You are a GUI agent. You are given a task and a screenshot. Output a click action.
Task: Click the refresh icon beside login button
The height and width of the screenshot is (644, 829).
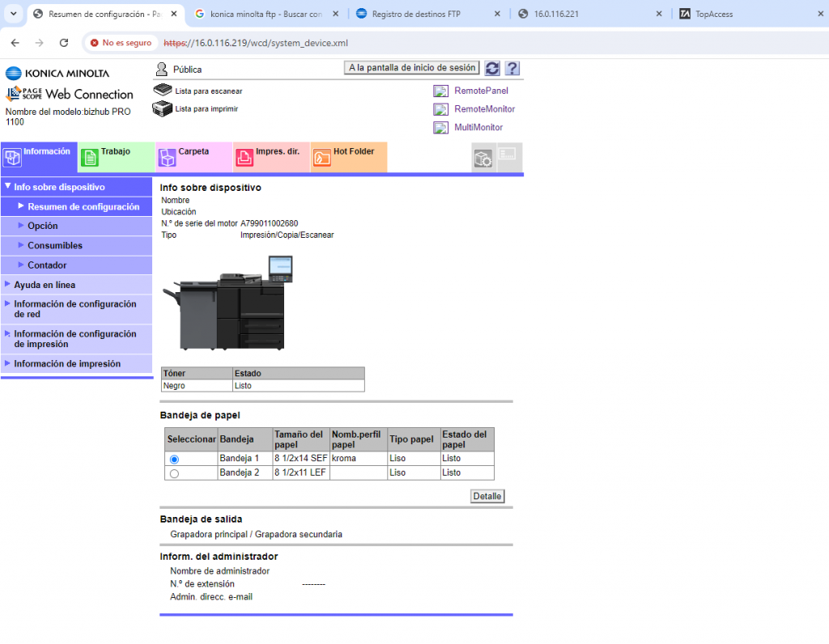point(492,69)
